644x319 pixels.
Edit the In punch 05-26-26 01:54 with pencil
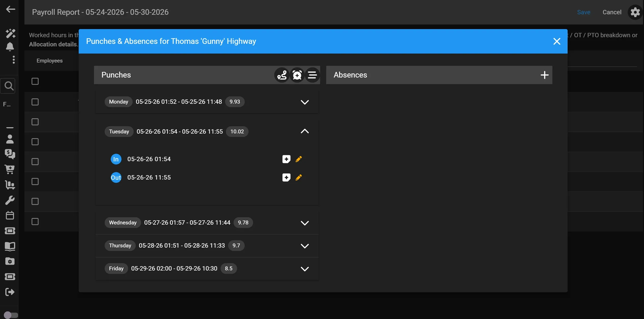[x=299, y=159]
